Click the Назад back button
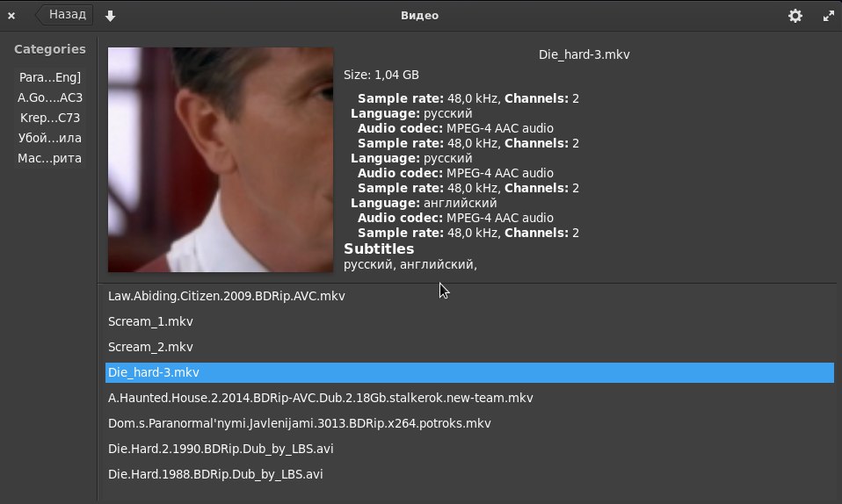842x504 pixels. click(x=64, y=15)
